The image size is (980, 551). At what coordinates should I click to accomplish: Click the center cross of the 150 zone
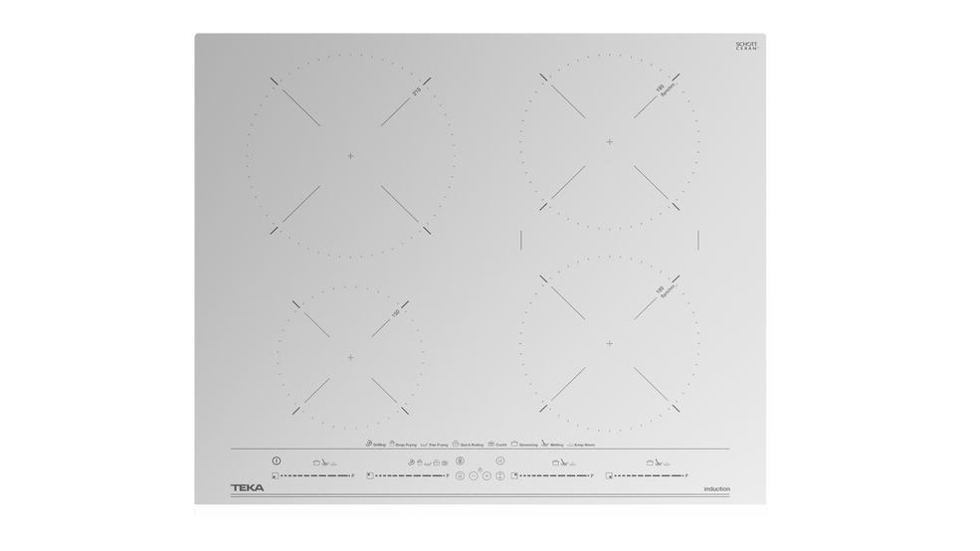350,357
